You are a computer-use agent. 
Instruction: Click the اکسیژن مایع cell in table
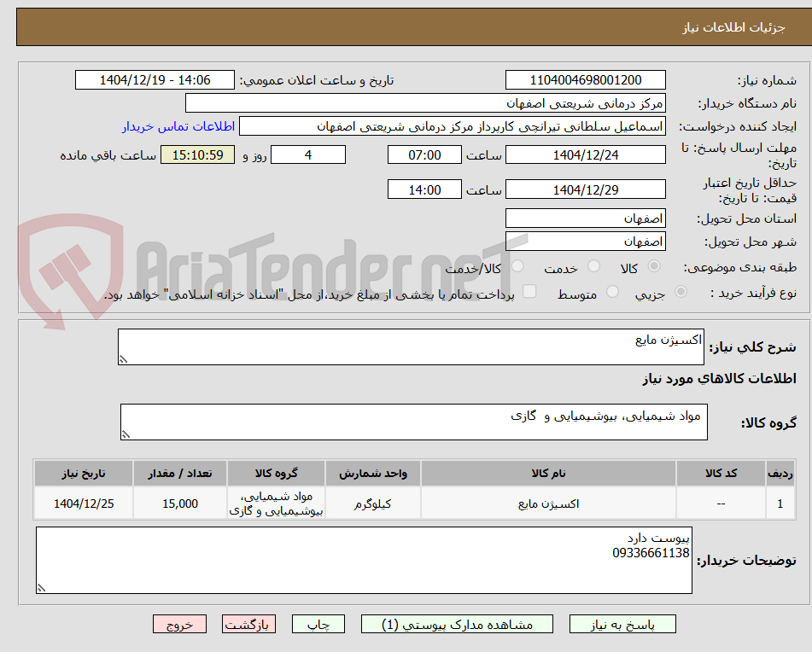tap(548, 504)
